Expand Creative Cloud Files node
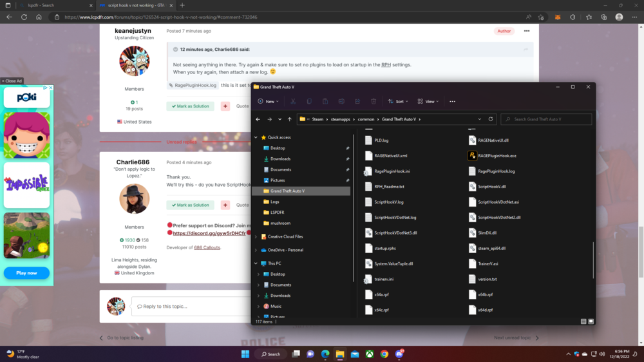This screenshot has height=362, width=644. 256,236
